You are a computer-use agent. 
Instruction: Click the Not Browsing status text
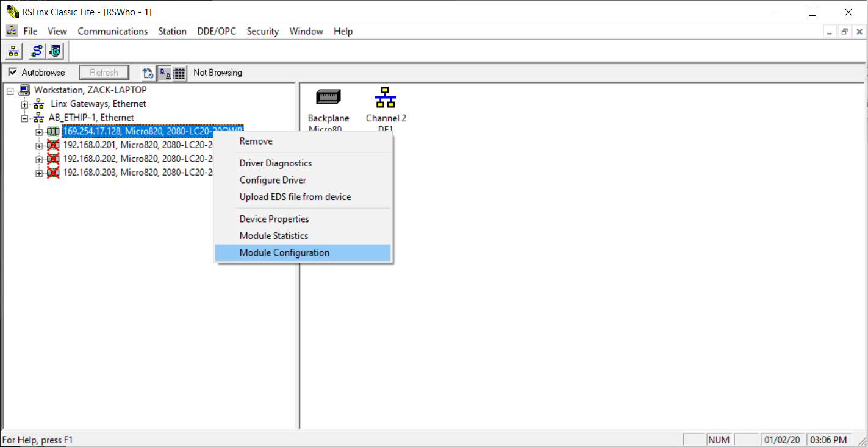tap(218, 73)
